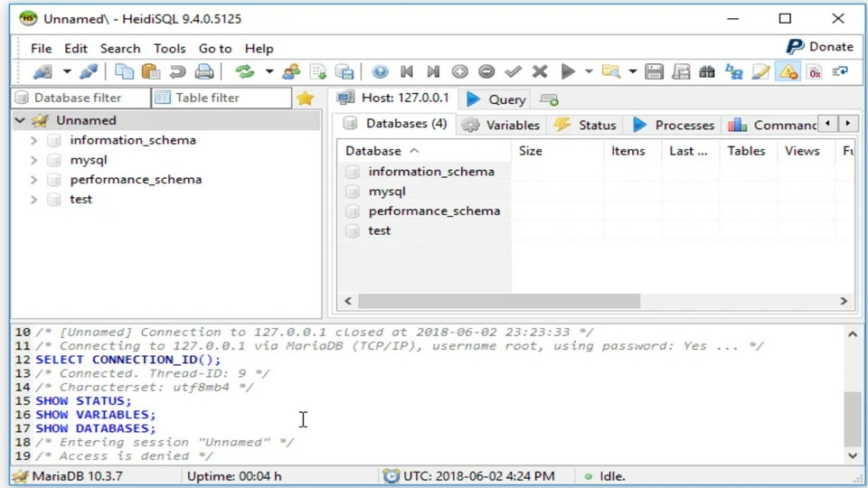868x488 pixels.
Task: Open the Tools menu
Action: coord(169,49)
